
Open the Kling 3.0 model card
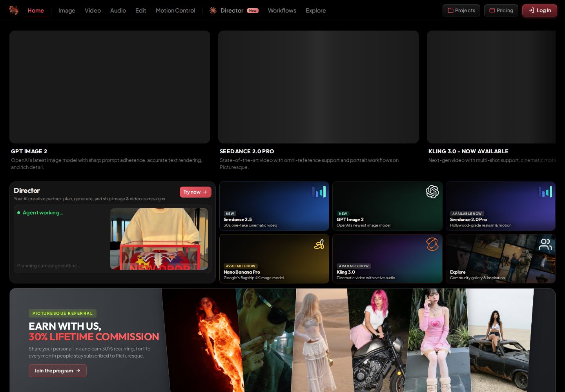(x=387, y=259)
